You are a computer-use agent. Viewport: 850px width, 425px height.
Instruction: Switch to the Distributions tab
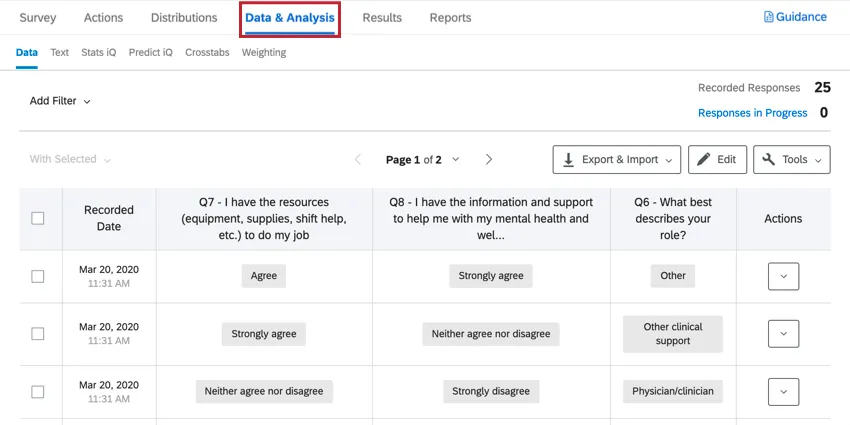tap(184, 18)
